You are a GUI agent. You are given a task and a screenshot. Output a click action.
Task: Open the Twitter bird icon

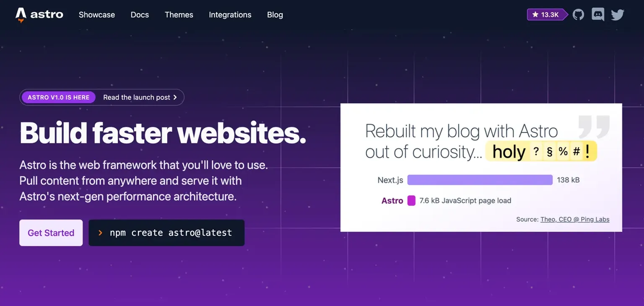618,15
